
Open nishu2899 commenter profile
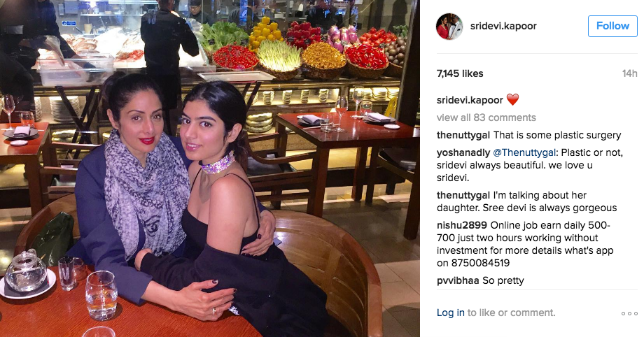(x=461, y=225)
